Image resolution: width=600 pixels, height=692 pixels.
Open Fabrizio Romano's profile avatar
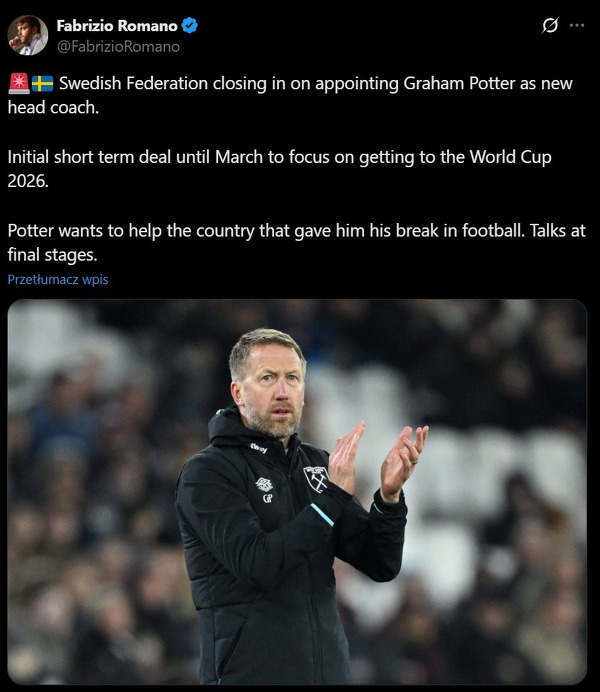click(27, 35)
